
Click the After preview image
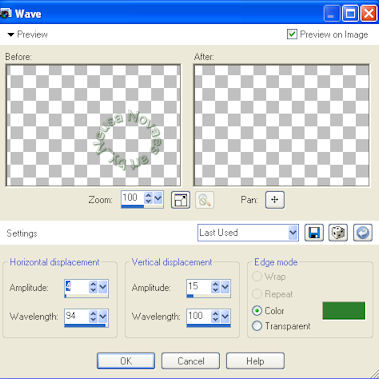(x=281, y=125)
